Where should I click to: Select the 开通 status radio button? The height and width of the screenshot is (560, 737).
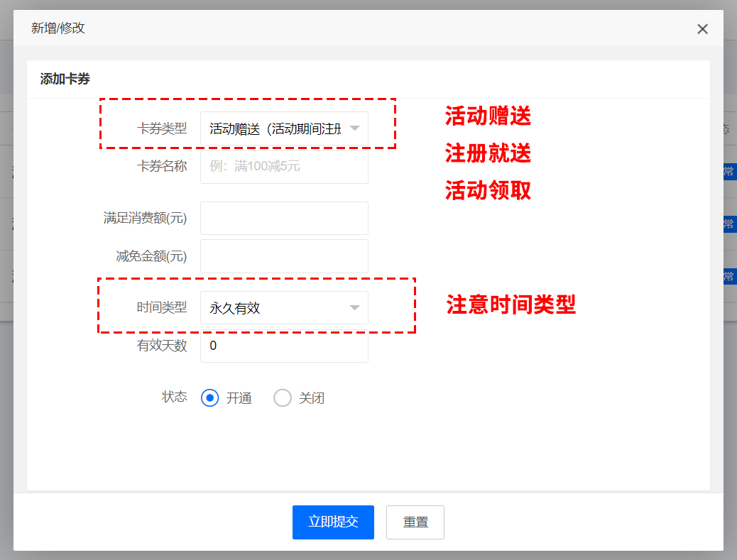click(x=209, y=398)
